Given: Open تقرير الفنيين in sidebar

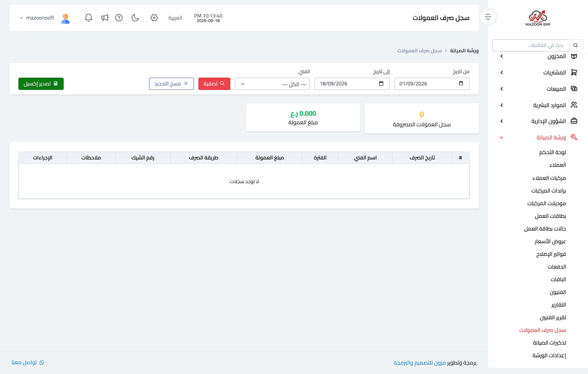Looking at the screenshot, I should (553, 317).
